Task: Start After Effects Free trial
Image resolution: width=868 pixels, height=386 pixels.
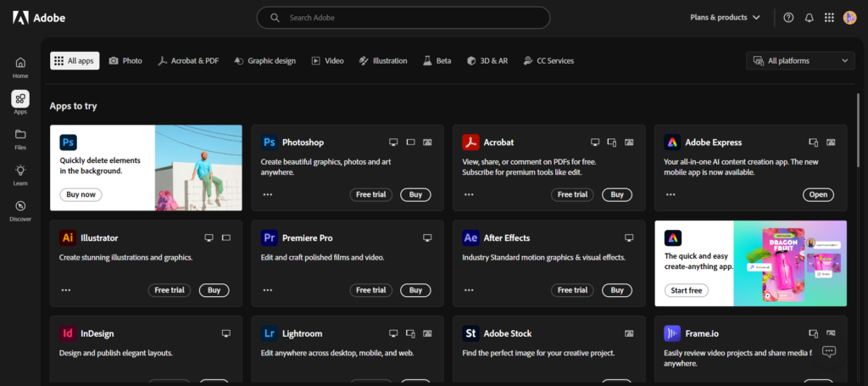Action: pyautogui.click(x=572, y=290)
